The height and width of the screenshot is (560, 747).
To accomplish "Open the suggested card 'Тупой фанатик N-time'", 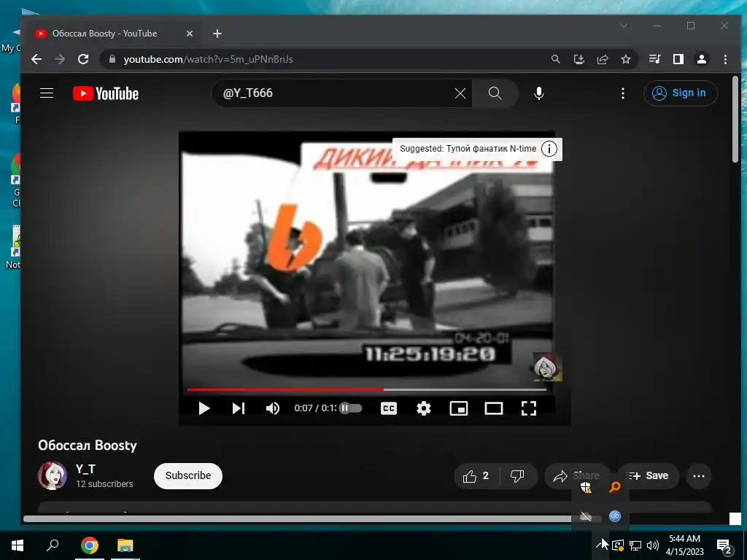I will click(x=468, y=149).
